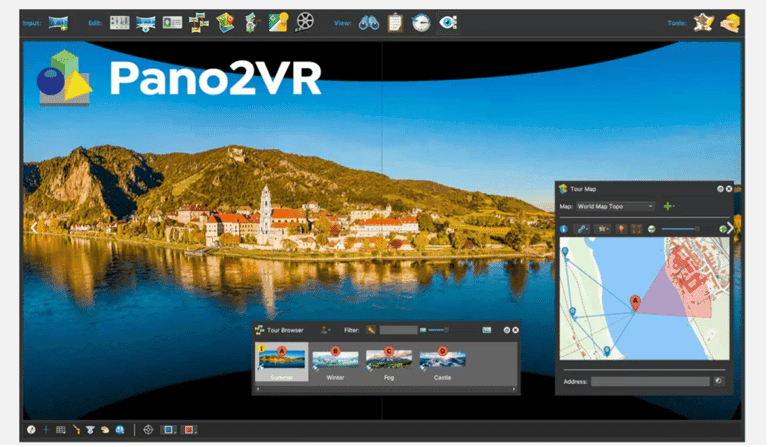Select the pipette tool in bottom toolbar
768x447 pixels.
click(x=76, y=430)
